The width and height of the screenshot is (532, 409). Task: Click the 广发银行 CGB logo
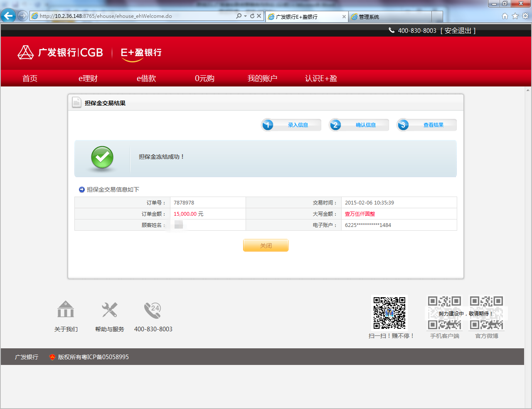(x=60, y=52)
